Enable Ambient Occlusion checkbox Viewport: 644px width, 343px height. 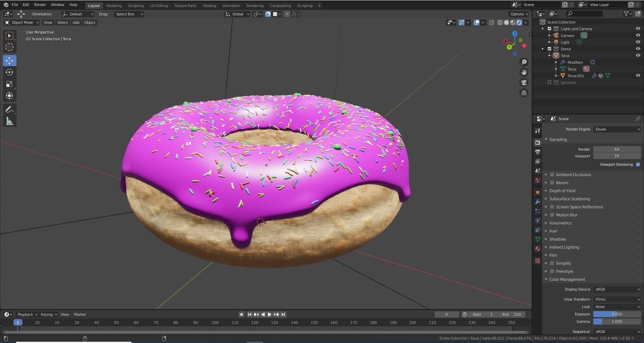pyautogui.click(x=552, y=175)
